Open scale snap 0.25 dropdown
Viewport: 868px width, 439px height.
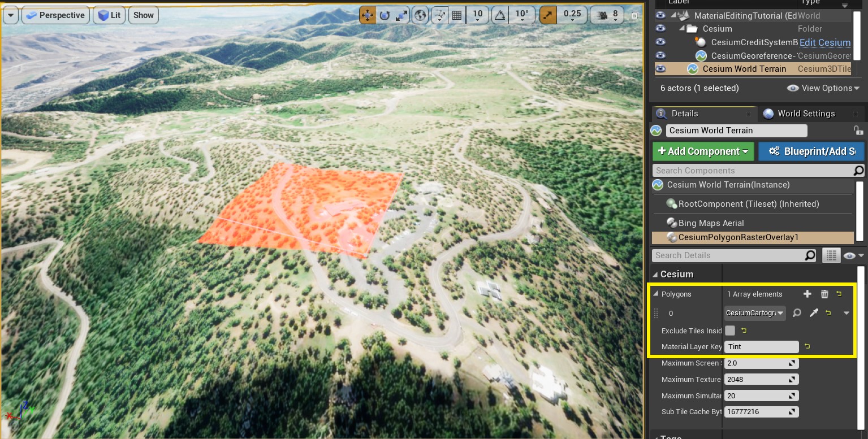point(572,15)
